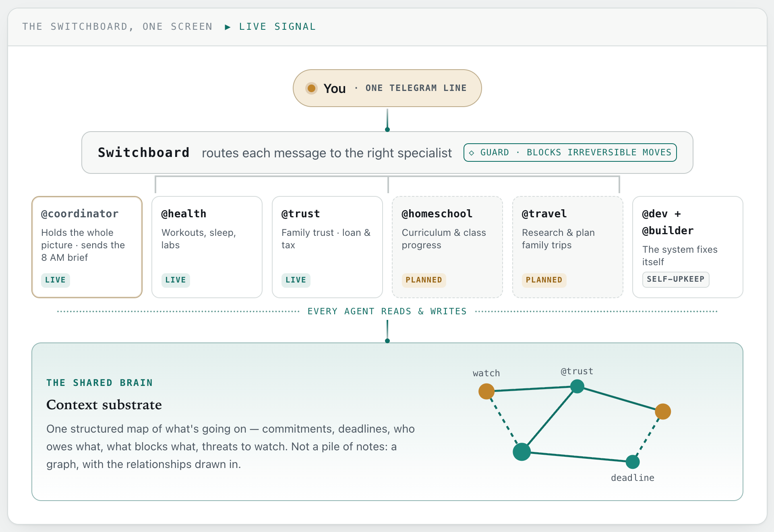Image resolution: width=774 pixels, height=532 pixels.
Task: Click 'Workouts, sleep, labs' description
Action: click(x=199, y=239)
